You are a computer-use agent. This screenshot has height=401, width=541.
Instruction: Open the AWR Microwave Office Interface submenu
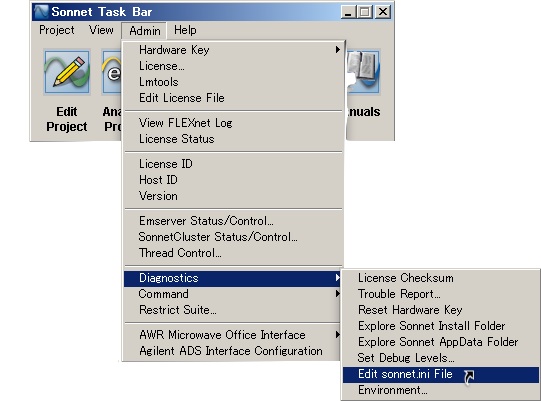point(233,335)
